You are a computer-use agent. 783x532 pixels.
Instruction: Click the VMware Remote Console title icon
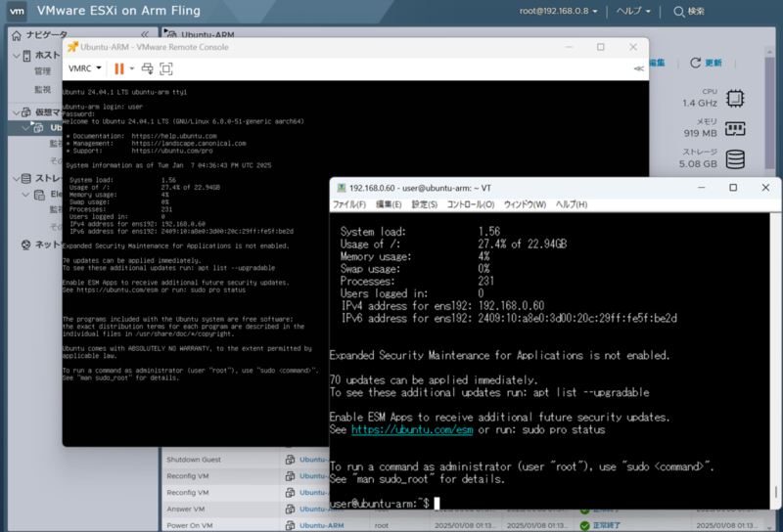(x=72, y=47)
